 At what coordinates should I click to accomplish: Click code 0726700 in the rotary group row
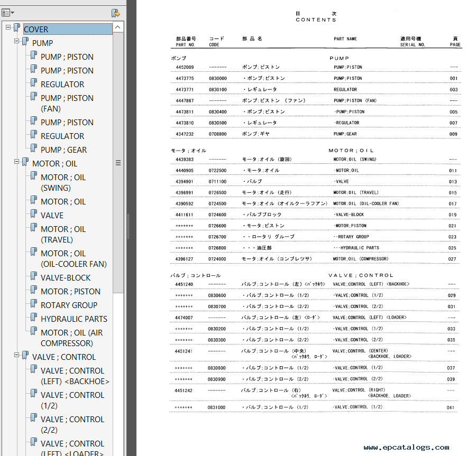[x=217, y=237]
